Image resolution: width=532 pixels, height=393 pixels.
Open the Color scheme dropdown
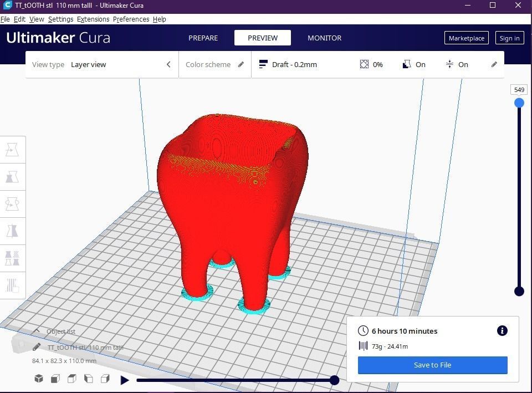[215, 64]
